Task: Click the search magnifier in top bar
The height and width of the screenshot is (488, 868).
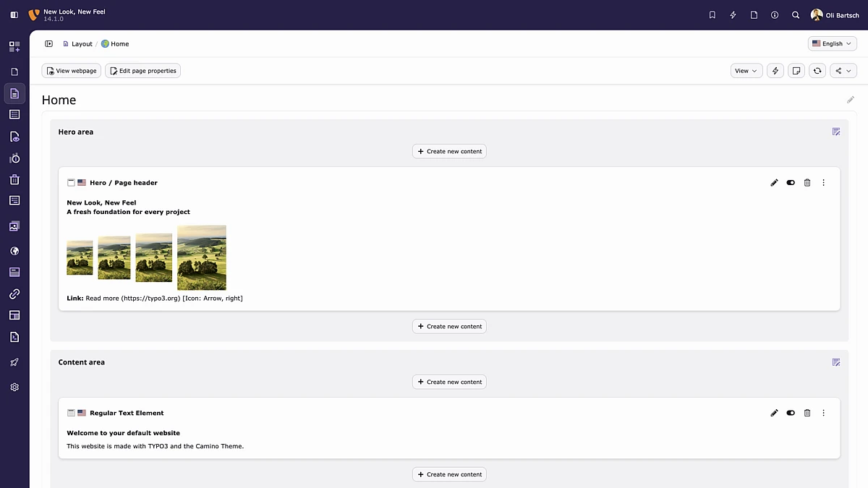Action: coord(796,14)
